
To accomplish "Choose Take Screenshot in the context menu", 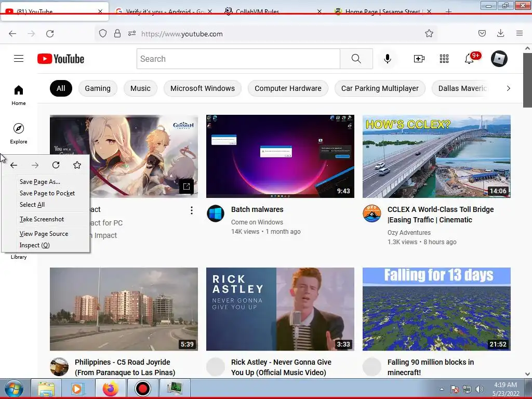I will click(x=42, y=219).
